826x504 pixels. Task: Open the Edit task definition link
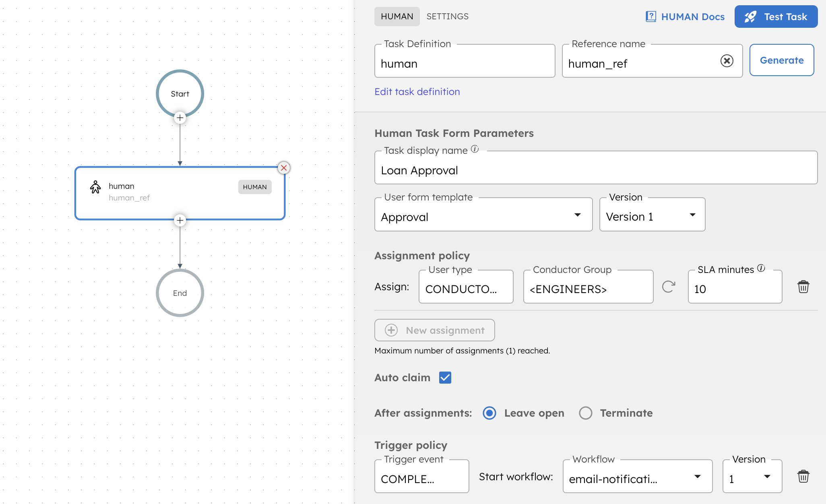click(417, 91)
